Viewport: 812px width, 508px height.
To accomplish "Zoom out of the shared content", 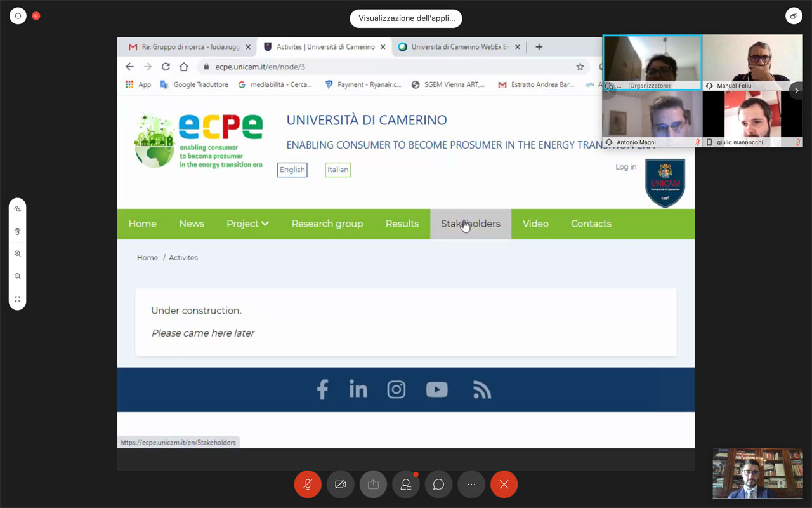I will 18,276.
